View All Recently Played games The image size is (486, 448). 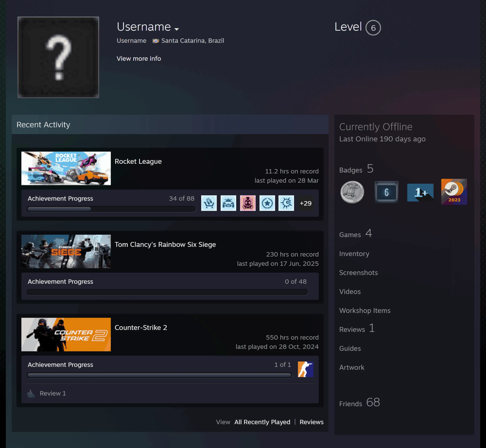(x=262, y=422)
